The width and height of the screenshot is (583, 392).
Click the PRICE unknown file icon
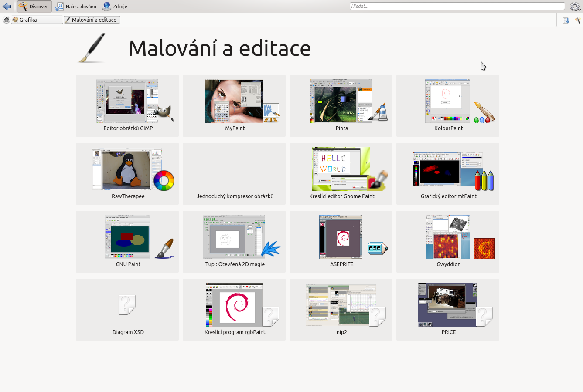click(x=484, y=316)
